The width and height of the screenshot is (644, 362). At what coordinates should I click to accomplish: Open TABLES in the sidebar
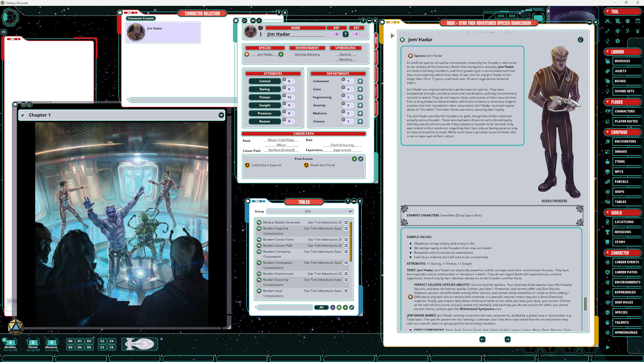tap(627, 202)
